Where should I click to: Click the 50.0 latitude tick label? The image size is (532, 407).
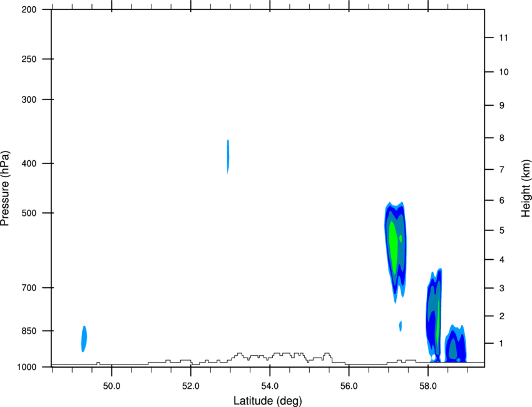pos(111,386)
